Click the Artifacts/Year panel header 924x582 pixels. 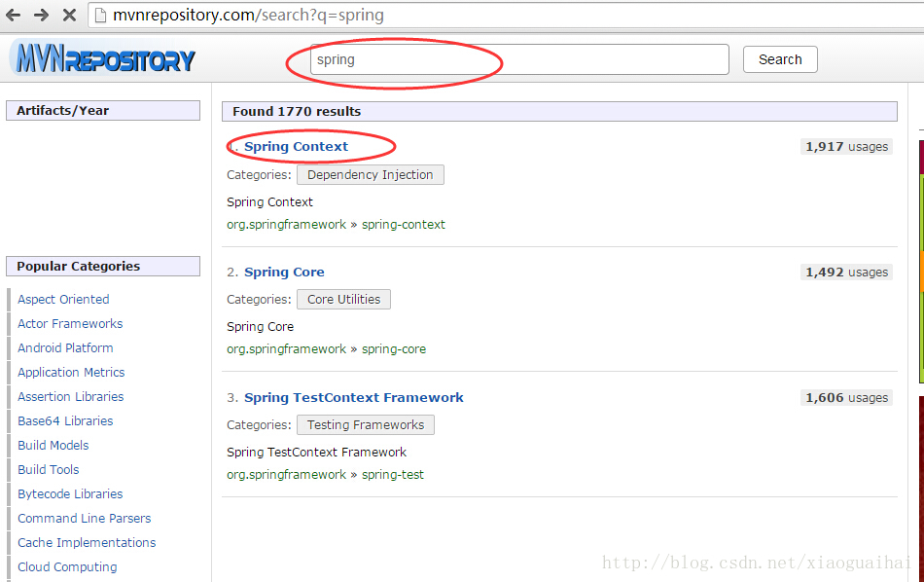pos(103,110)
